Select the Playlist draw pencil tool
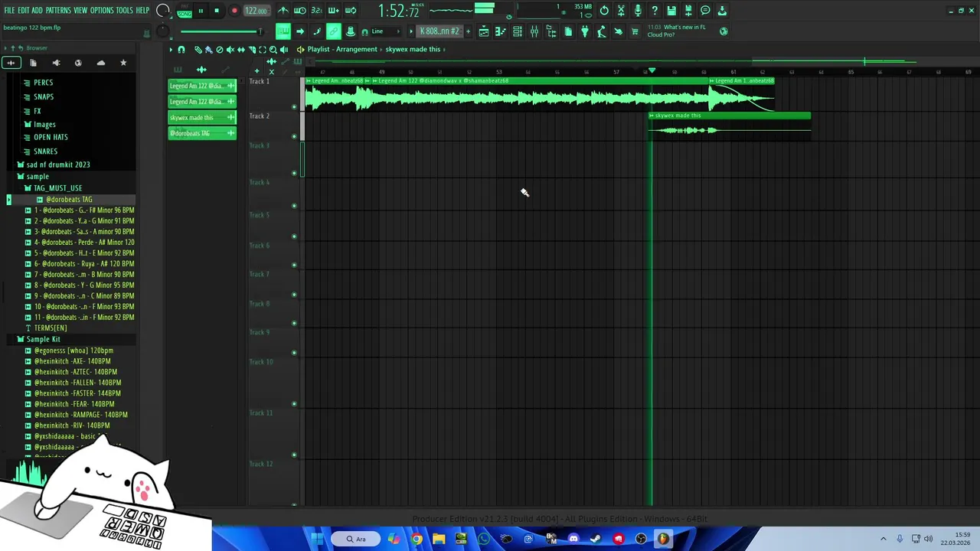 (198, 49)
